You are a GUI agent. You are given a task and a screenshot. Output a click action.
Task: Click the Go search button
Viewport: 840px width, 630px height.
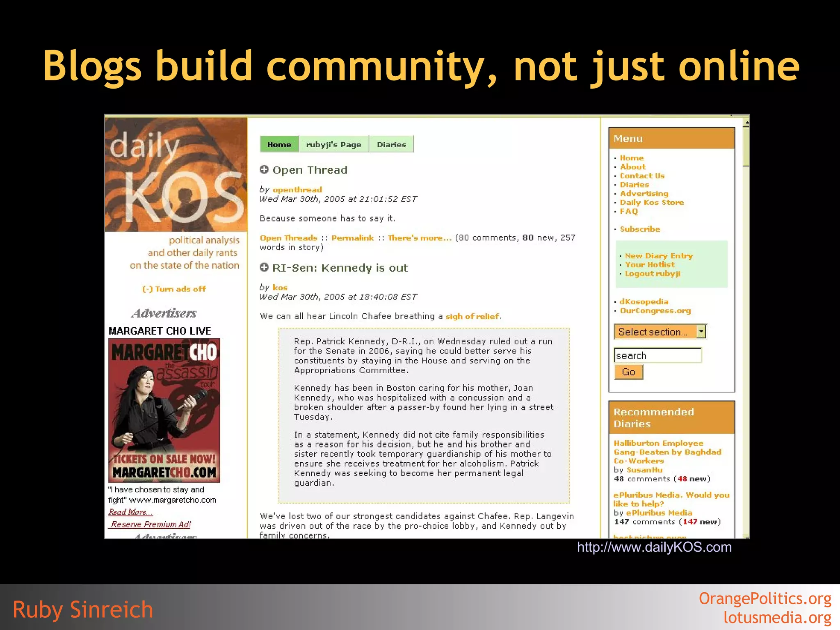(x=628, y=372)
